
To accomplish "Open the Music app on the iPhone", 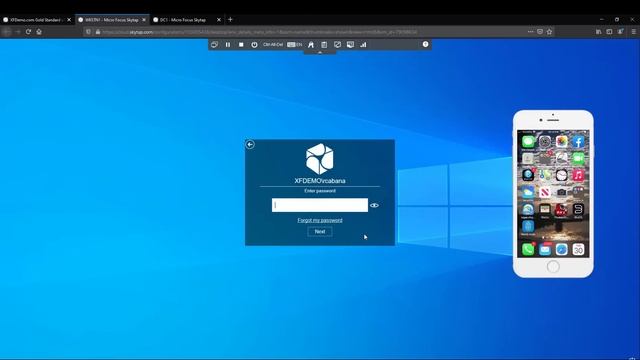I will coord(578,175).
